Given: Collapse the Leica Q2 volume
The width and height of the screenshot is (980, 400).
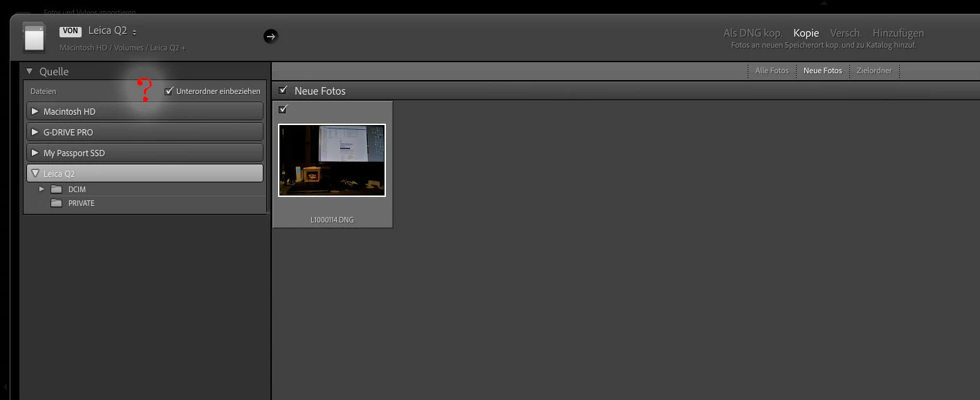Looking at the screenshot, I should [35, 173].
